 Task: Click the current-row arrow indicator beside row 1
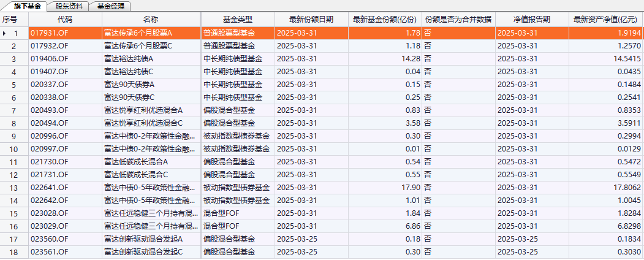tap(5, 33)
